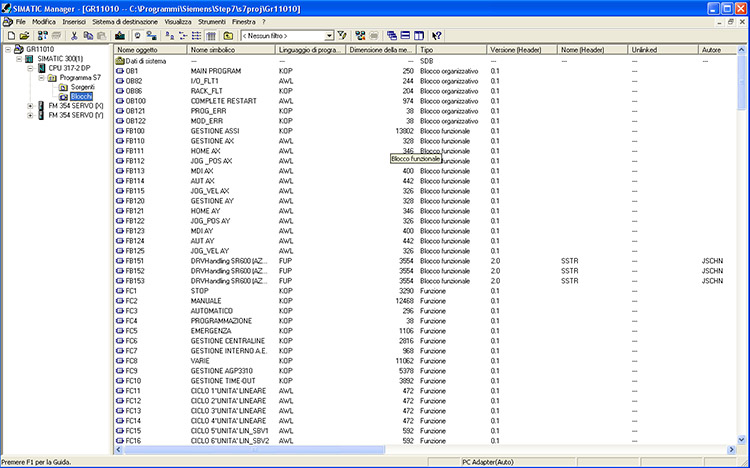Image resolution: width=750 pixels, height=468 pixels.
Task: Click the Programma S7 folder icon
Action: pos(52,78)
